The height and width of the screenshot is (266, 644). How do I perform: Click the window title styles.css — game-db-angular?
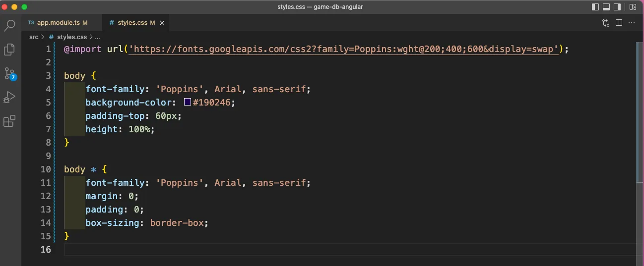(320, 7)
